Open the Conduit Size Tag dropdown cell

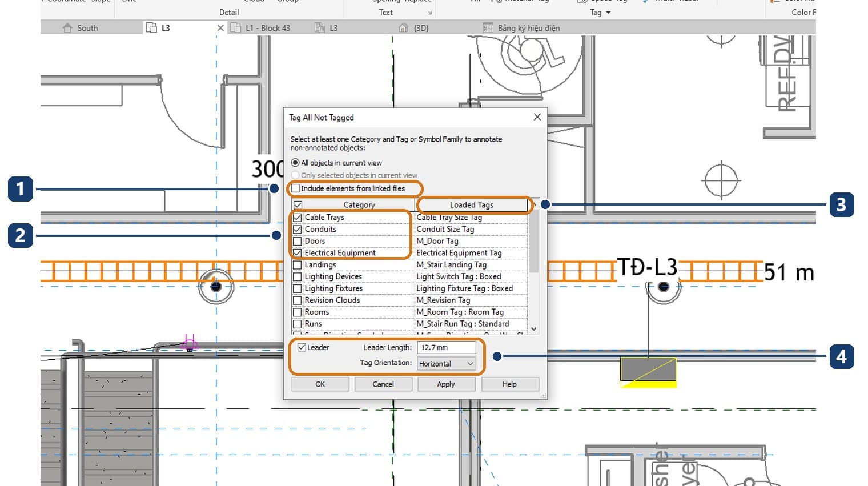pyautogui.click(x=471, y=230)
